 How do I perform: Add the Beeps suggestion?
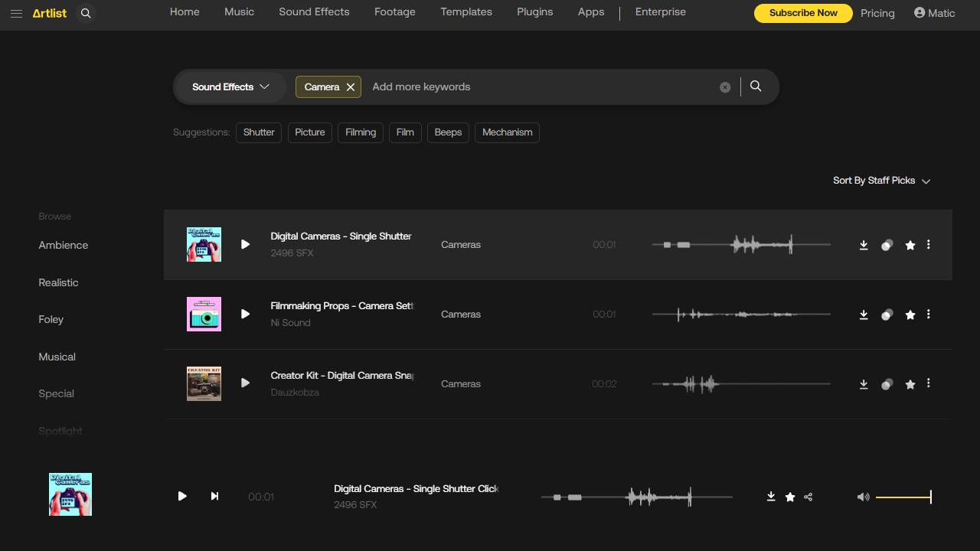(448, 132)
